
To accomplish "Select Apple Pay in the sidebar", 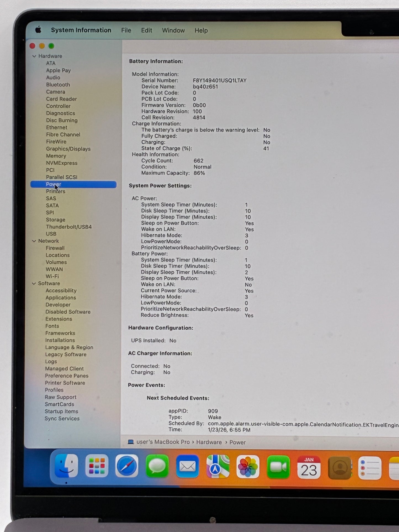I will pyautogui.click(x=59, y=70).
